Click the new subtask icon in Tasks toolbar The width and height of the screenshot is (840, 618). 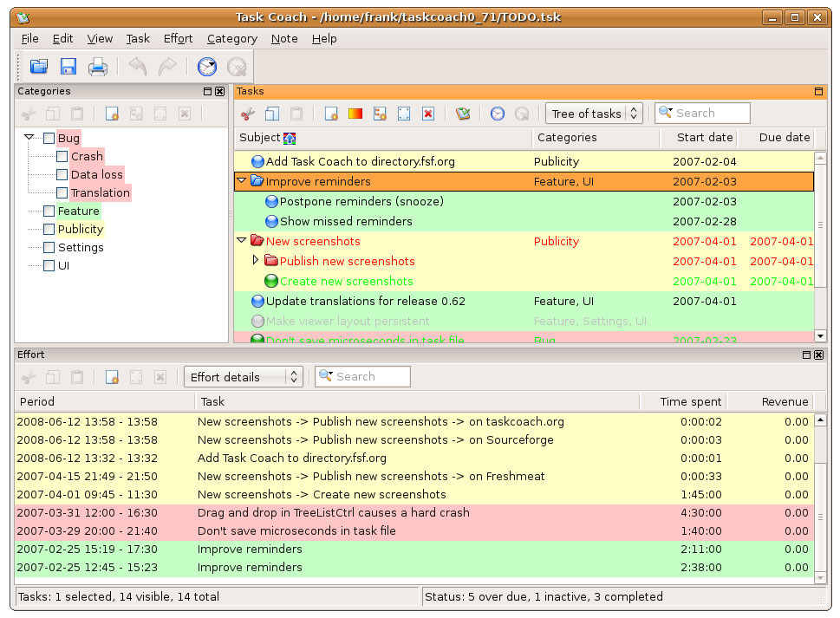pos(380,114)
